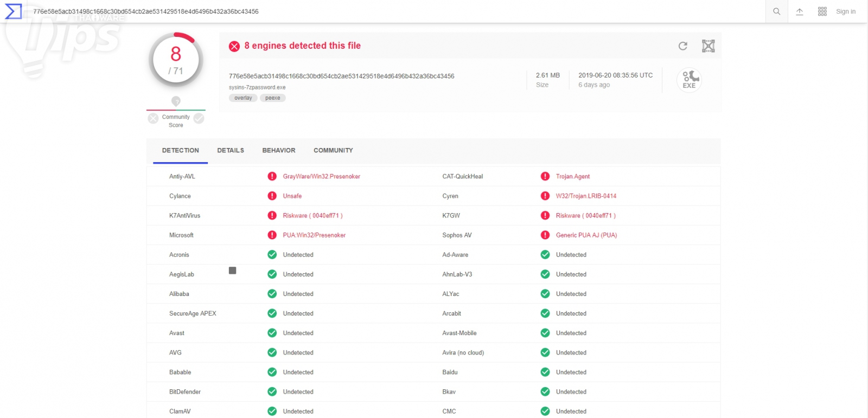The image size is (868, 418).
Task: Click the red alert icon beside Trojan.Agent
Action: 545,176
